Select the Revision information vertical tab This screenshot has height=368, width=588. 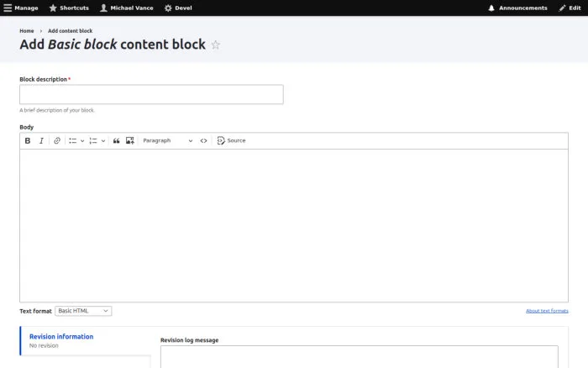click(86, 340)
